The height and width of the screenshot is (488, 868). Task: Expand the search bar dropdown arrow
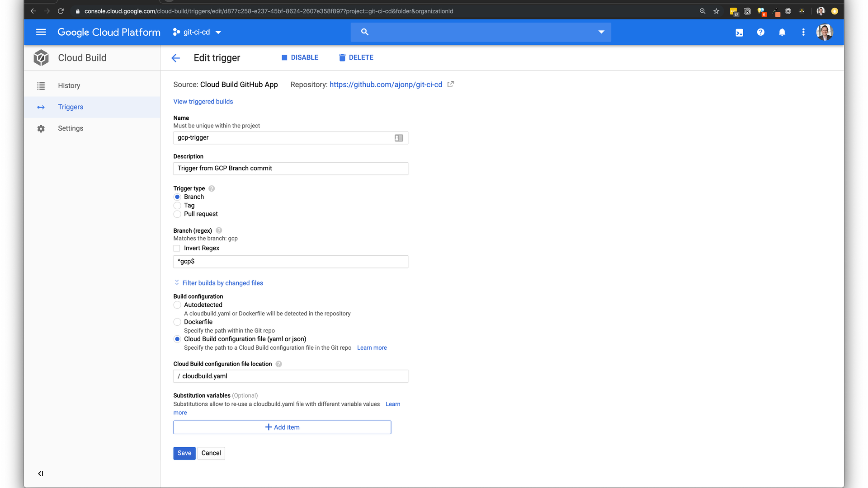point(601,32)
